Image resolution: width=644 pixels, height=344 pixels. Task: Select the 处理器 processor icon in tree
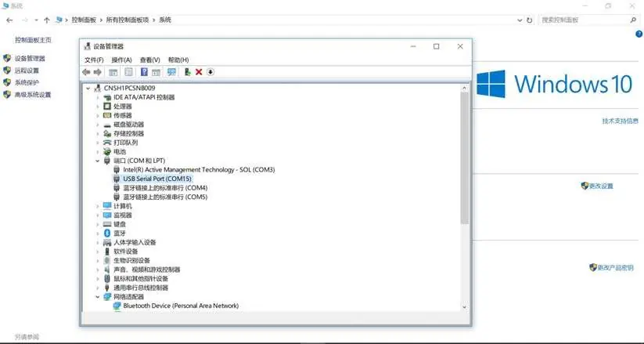click(107, 106)
